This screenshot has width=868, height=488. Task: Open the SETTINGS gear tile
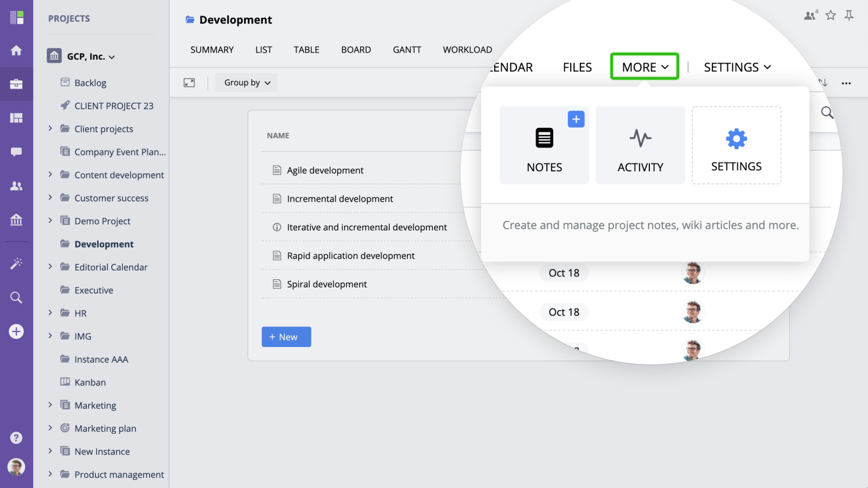click(736, 145)
